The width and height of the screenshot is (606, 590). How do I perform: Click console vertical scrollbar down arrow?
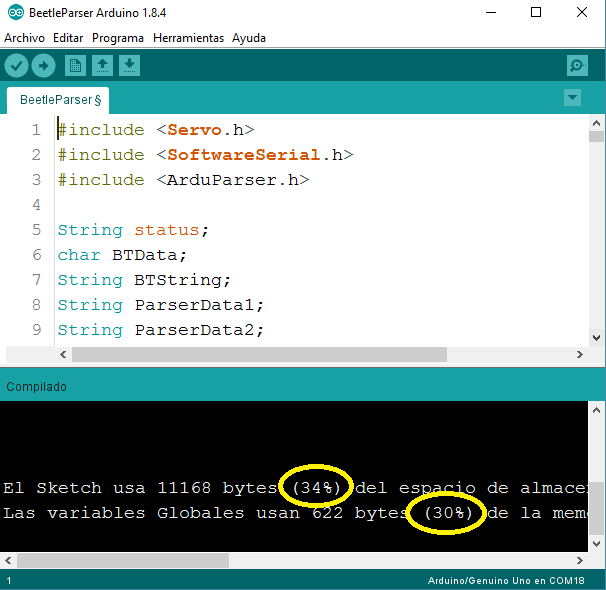coord(596,544)
